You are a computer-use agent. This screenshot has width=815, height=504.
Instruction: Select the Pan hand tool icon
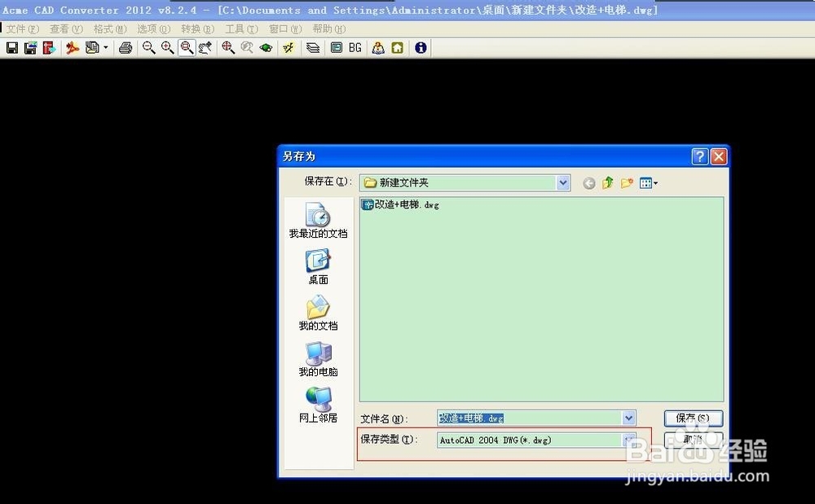point(205,48)
